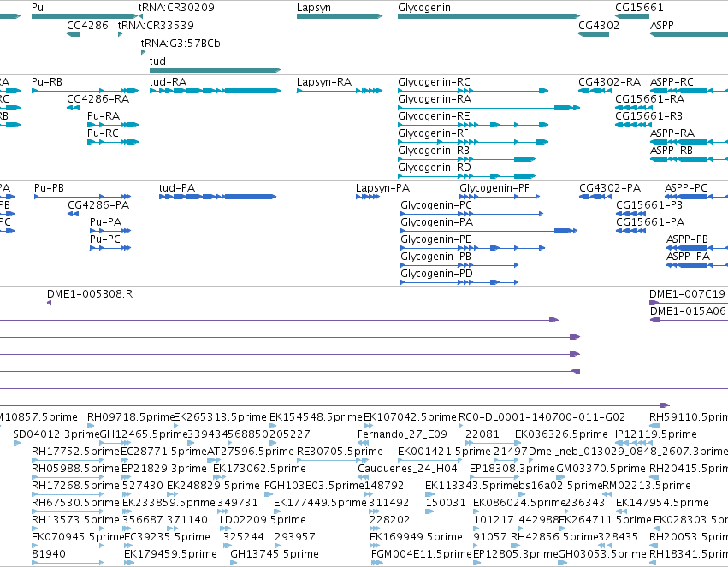Select transcript 'Glycogenin-RD'
Screen dimensions: 728x567
435,168
